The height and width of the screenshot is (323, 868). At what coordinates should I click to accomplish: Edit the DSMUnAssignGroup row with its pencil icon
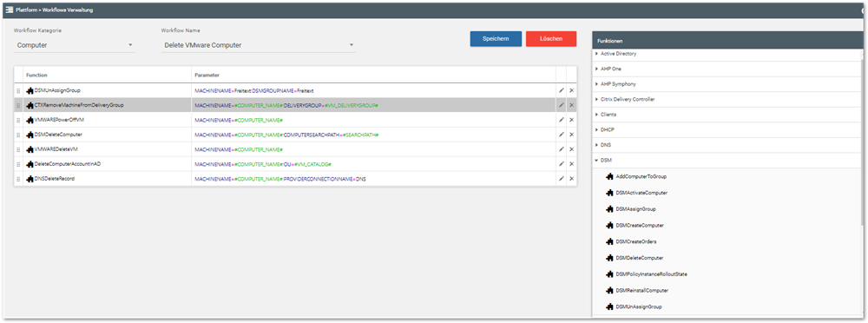(562, 89)
